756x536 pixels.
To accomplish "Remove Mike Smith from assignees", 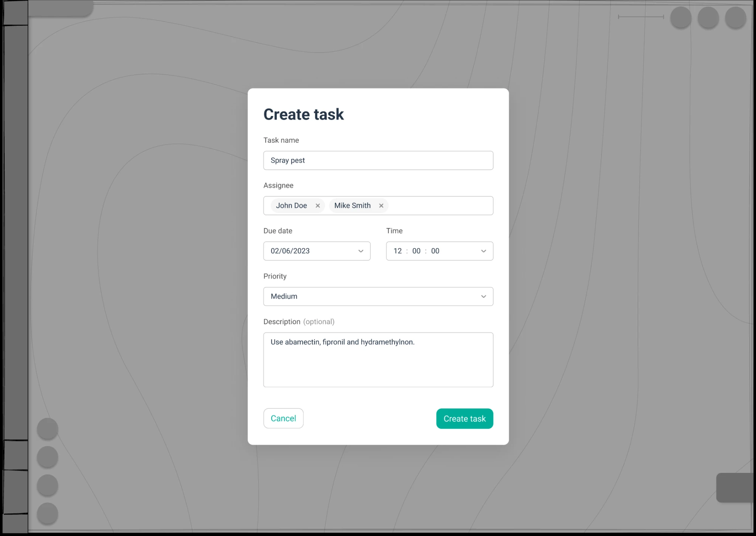I will coord(381,205).
